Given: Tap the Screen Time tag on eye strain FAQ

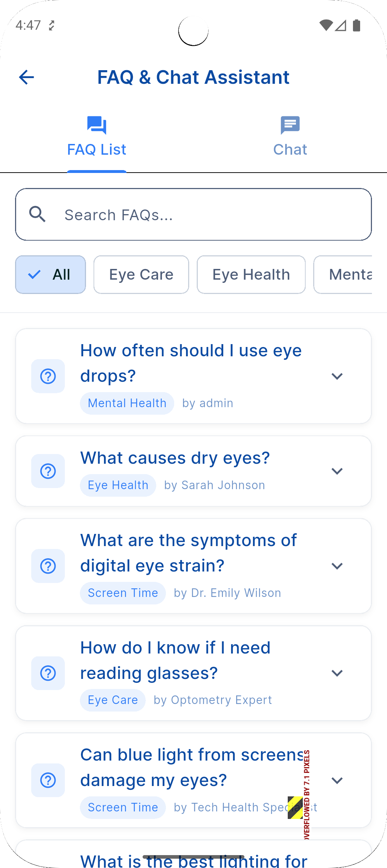Looking at the screenshot, I should coord(123,593).
